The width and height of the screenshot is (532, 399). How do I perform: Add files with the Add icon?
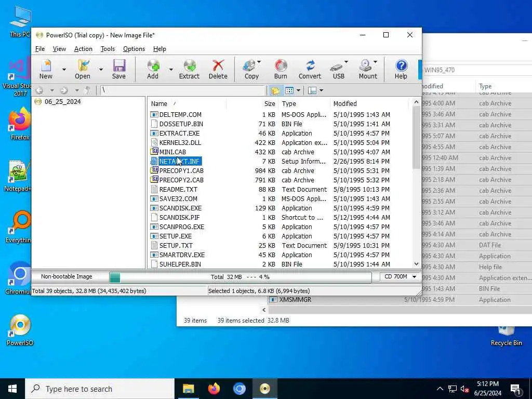(153, 69)
